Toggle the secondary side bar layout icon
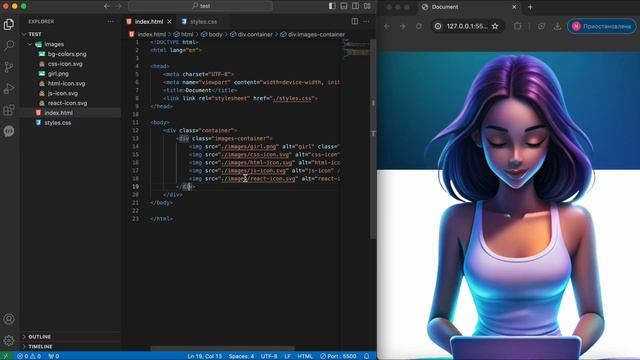Image resolution: width=640 pixels, height=360 pixels. click(356, 6)
